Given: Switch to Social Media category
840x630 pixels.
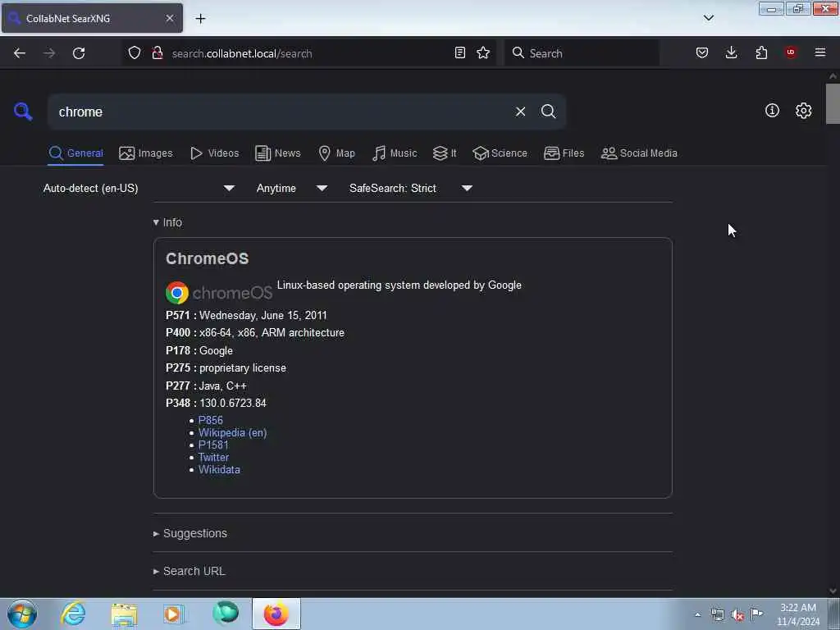Looking at the screenshot, I should click(x=639, y=153).
